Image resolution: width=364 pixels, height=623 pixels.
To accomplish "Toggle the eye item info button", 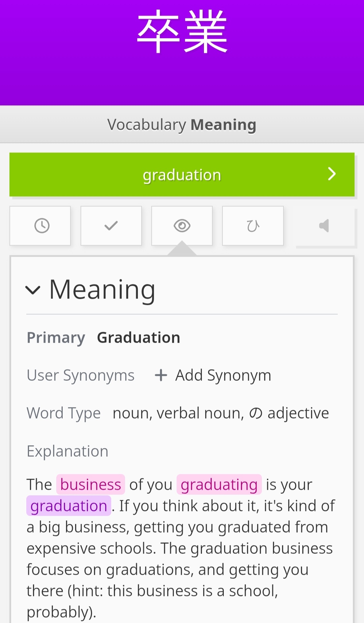I will point(182,226).
